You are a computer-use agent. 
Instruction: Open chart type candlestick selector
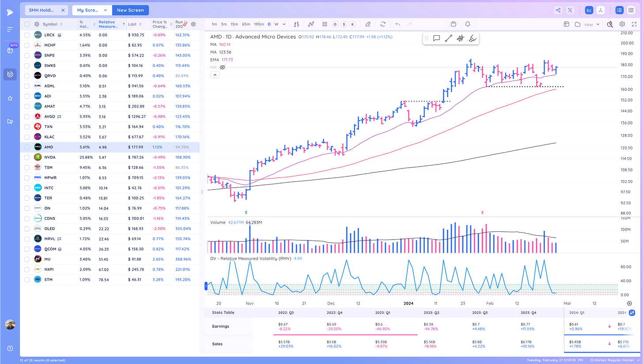(x=297, y=24)
